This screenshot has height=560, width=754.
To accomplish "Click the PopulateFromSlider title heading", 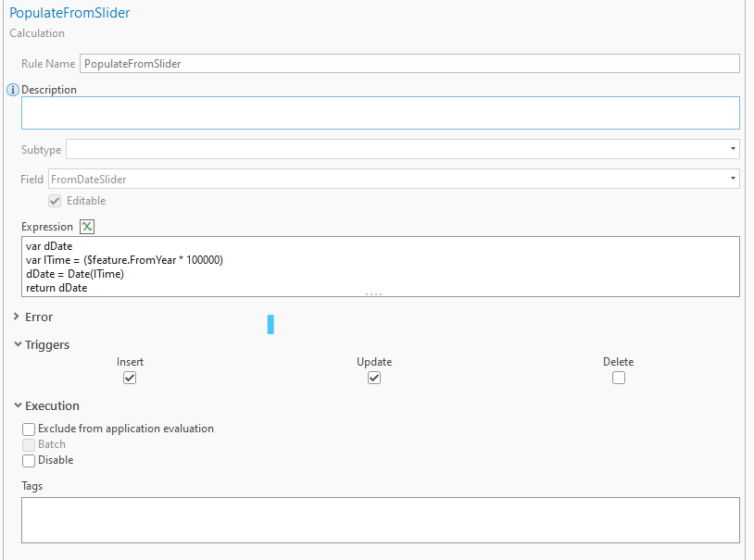I will (69, 13).
